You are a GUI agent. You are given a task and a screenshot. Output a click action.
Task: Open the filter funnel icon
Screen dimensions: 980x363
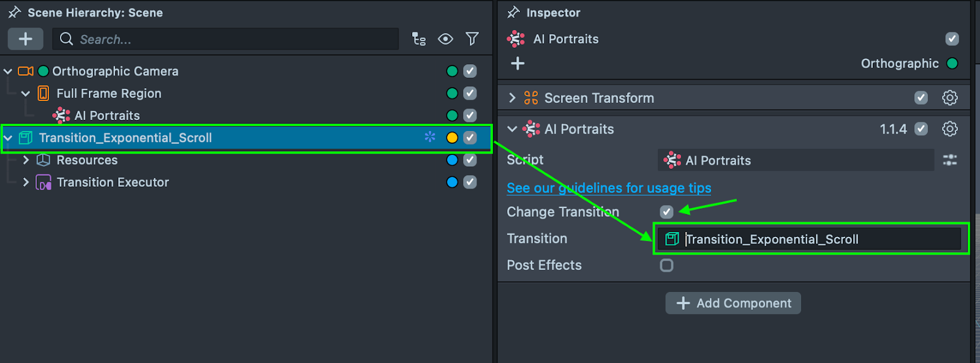pyautogui.click(x=472, y=39)
